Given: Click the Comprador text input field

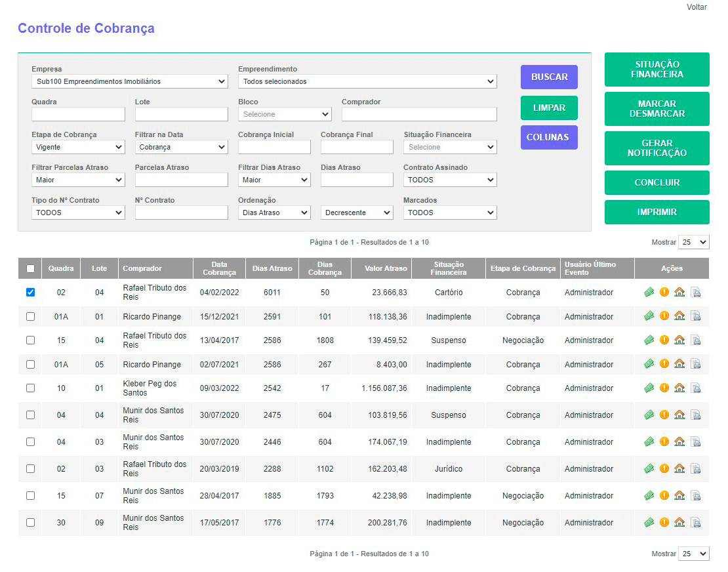Looking at the screenshot, I should [x=418, y=114].
